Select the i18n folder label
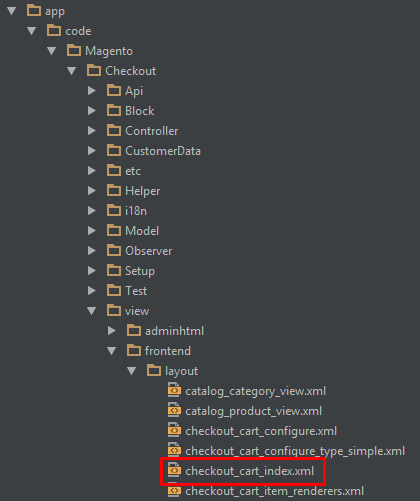 point(136,211)
